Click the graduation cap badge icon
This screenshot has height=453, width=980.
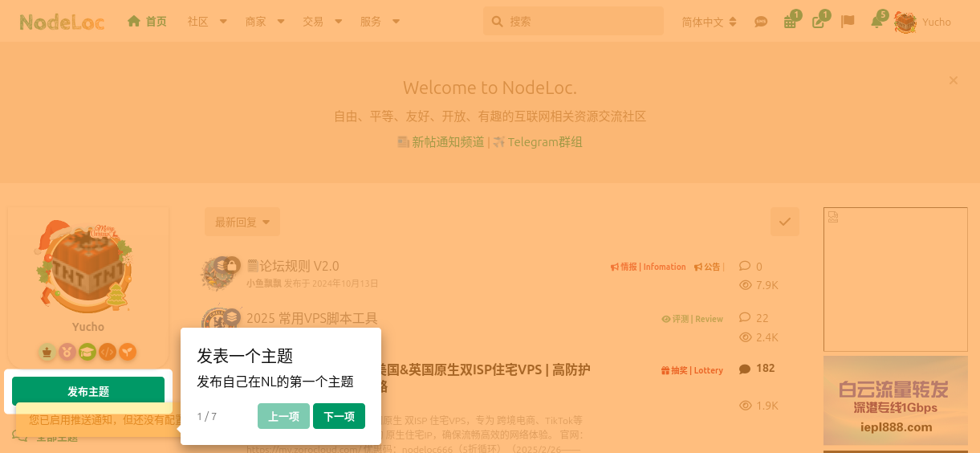click(87, 352)
